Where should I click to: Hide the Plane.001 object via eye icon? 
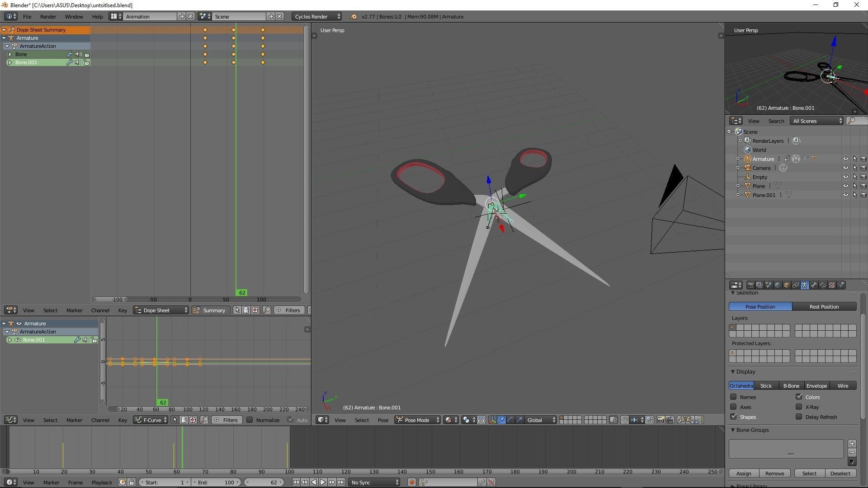point(845,195)
